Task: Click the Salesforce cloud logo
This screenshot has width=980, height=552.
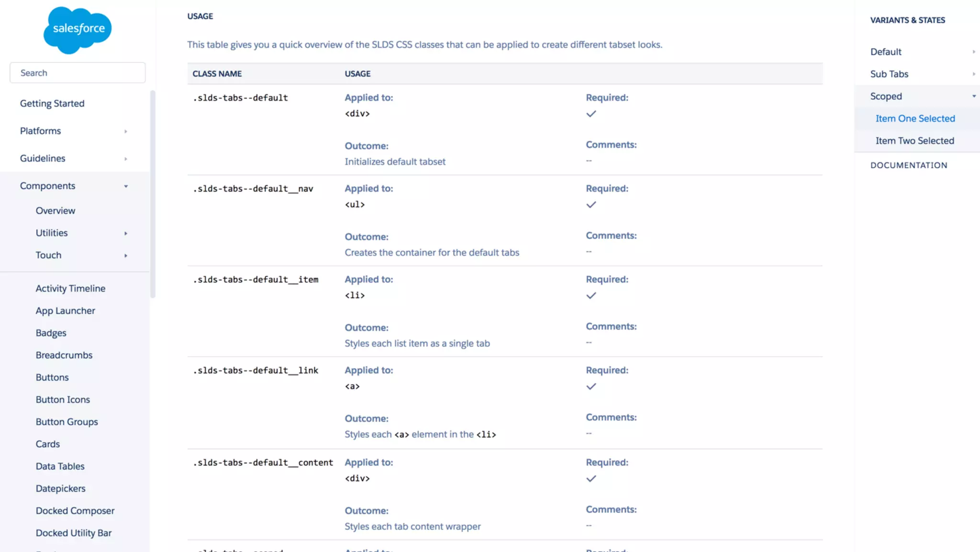Action: point(78,30)
